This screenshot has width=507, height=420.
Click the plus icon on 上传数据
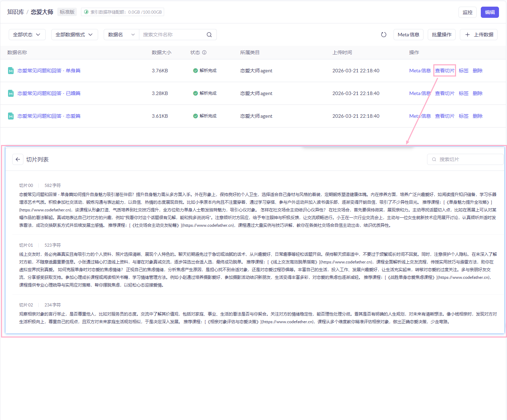468,35
